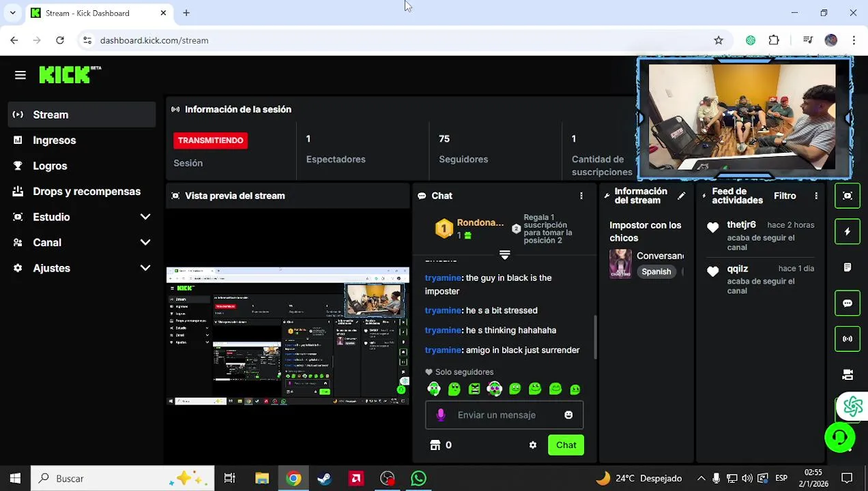The height and width of the screenshot is (491, 868).
Task: Open the emoji picker in chat input
Action: click(x=568, y=415)
